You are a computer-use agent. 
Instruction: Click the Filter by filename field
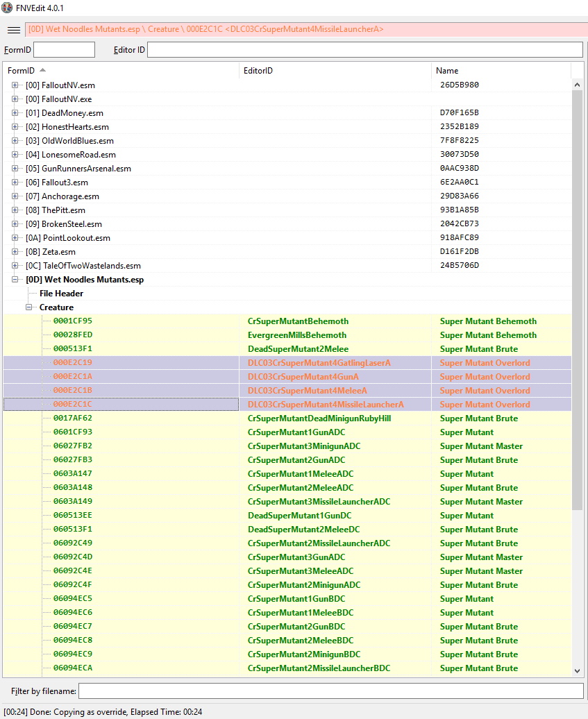click(330, 691)
